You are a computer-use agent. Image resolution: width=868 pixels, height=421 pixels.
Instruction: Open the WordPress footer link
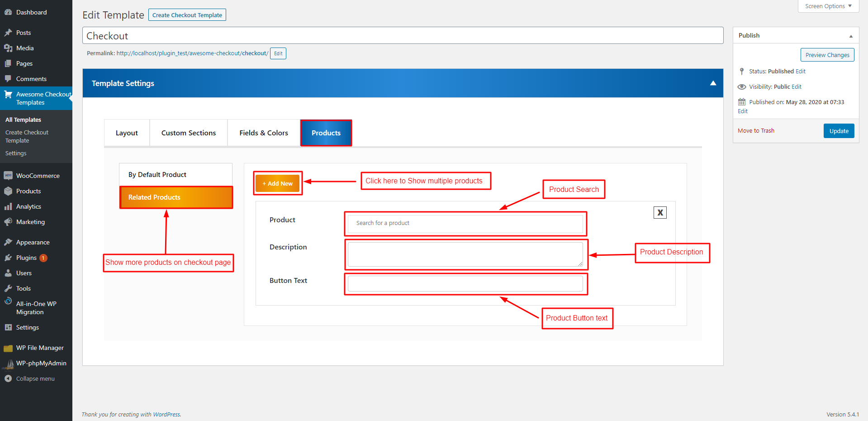click(x=166, y=414)
